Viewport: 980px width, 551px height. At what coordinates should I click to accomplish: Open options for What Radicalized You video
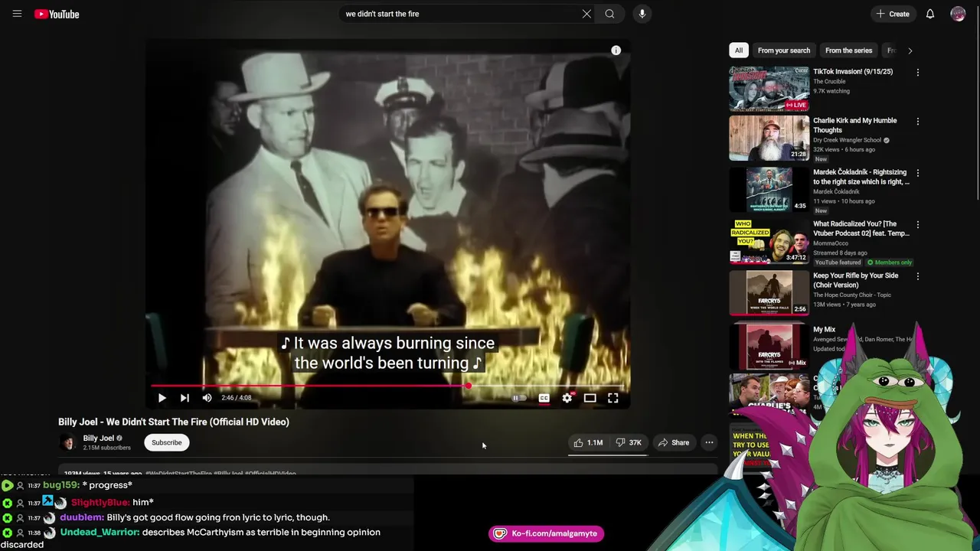coord(917,225)
